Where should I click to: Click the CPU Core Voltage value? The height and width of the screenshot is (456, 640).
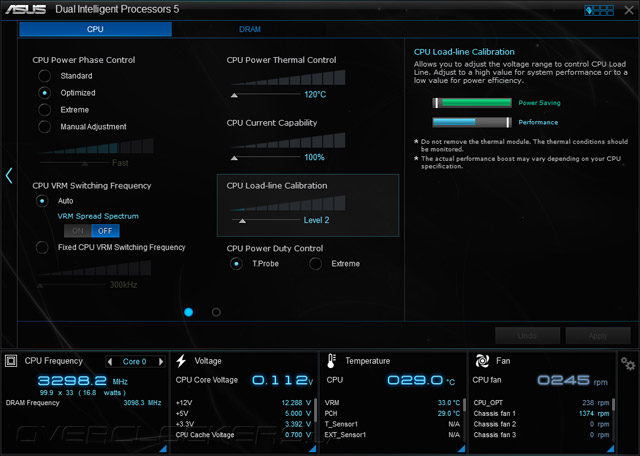coord(282,380)
